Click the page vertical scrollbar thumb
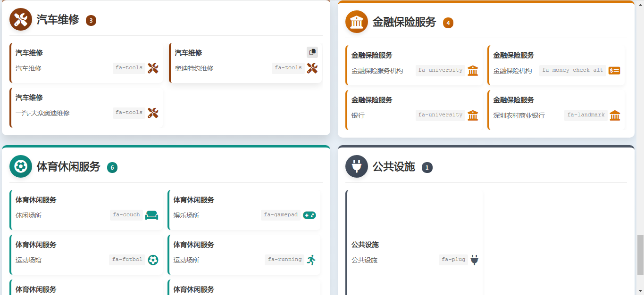Image resolution: width=644 pixels, height=295 pixels. pyautogui.click(x=640, y=255)
